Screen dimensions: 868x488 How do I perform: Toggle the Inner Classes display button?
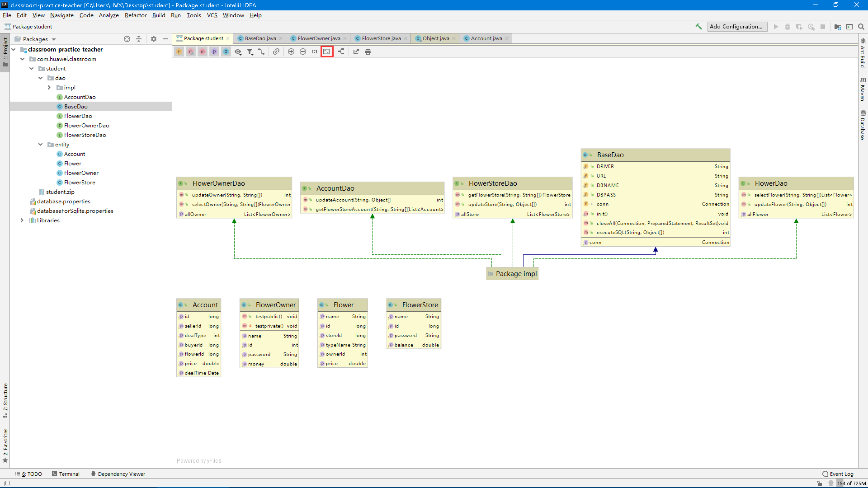226,52
